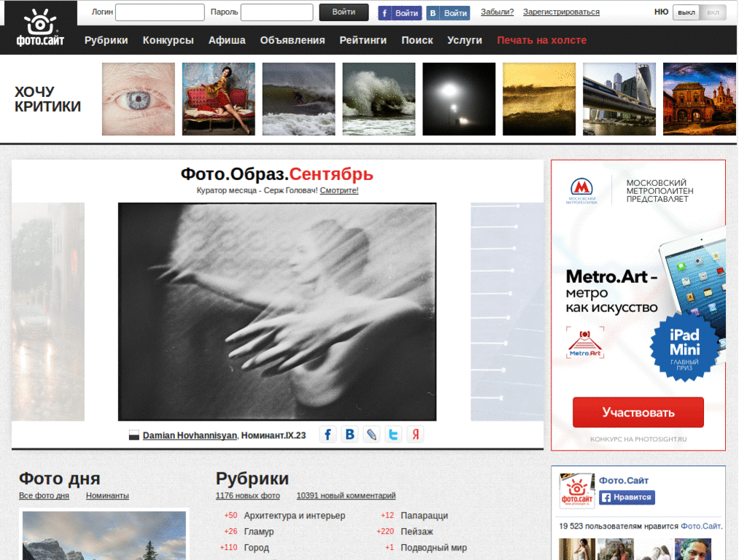Go to next faded photo
The image size is (747, 560).
pos(507,312)
